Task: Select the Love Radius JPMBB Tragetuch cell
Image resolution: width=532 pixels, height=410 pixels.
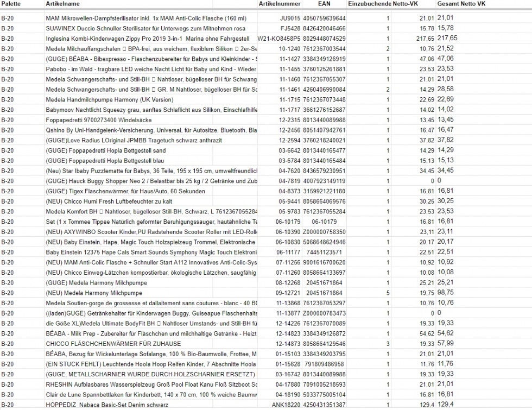Action: point(134,141)
